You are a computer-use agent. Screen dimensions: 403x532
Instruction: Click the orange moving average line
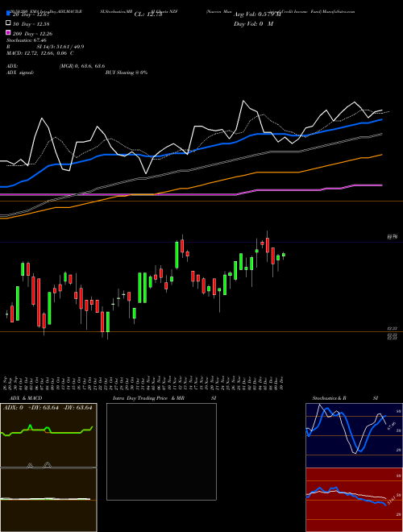[x=190, y=186]
